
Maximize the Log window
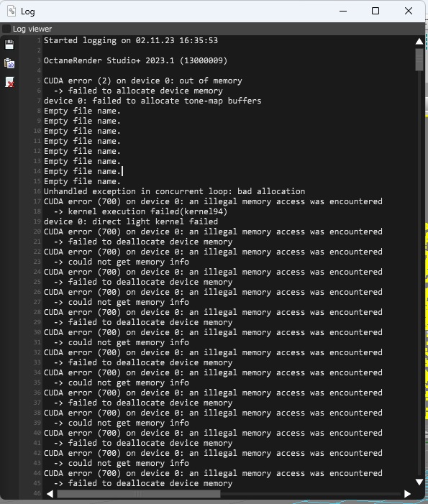pos(375,11)
